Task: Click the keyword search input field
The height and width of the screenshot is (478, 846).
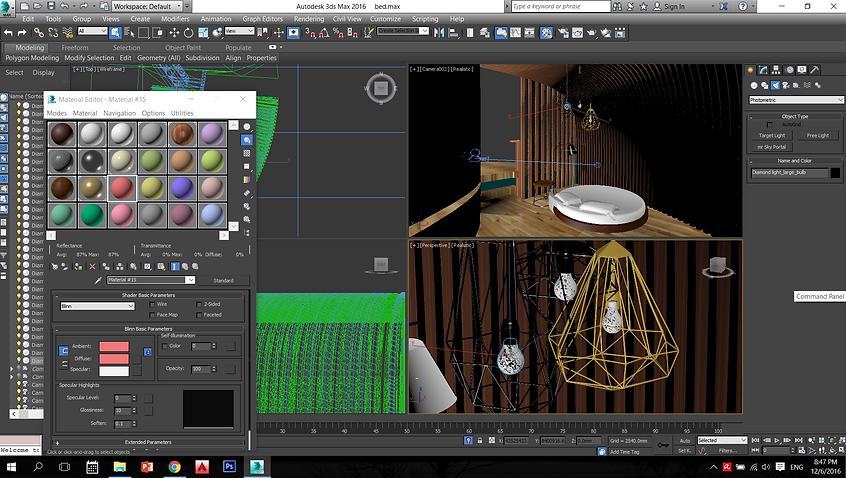Action: tap(560, 6)
